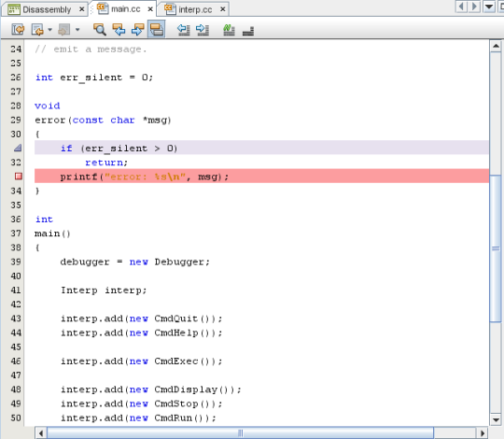Click the Find Next Occurrence icon
The width and height of the screenshot is (504, 439).
[x=137, y=30]
